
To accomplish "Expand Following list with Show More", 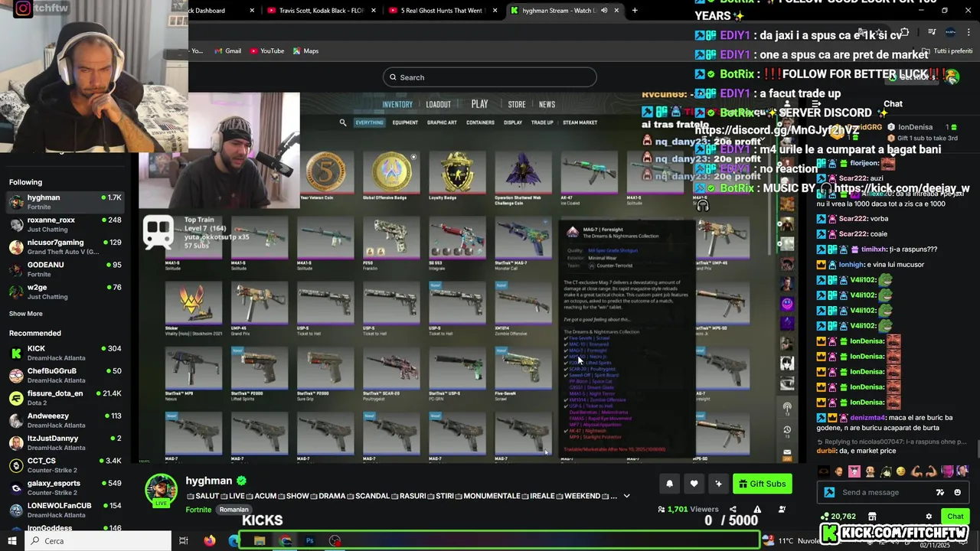I will (25, 314).
